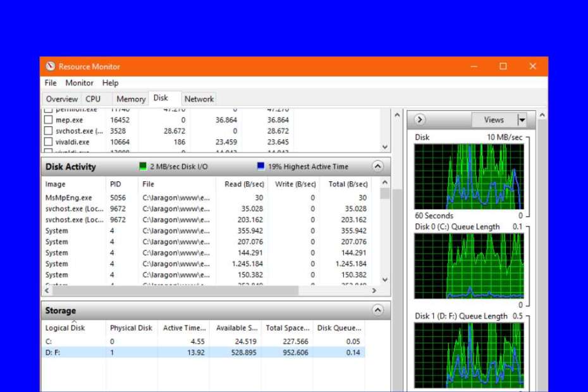Open the Views dropdown arrow

coord(522,119)
